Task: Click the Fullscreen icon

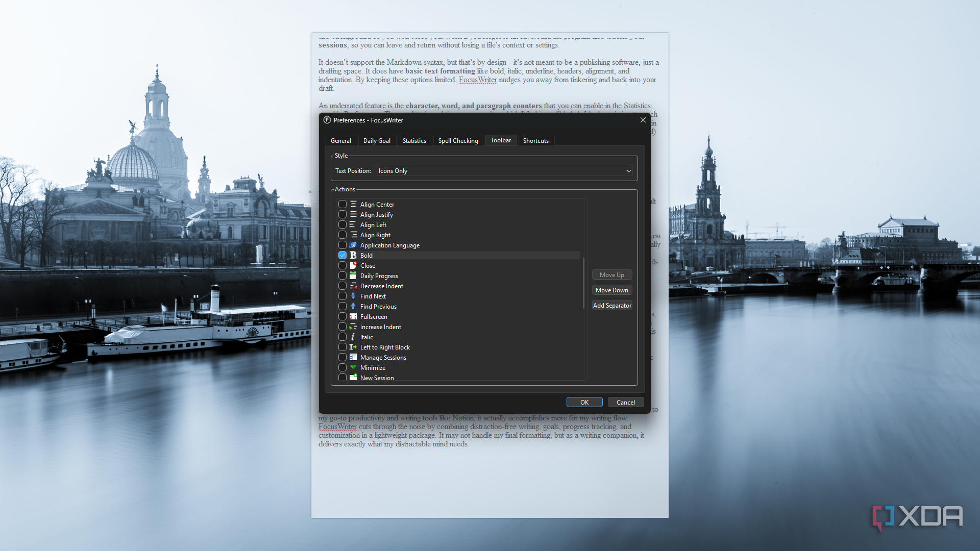Action: (353, 316)
